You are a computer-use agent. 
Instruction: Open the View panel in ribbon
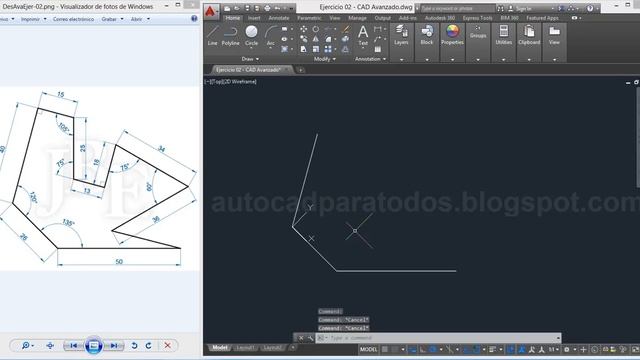[554, 35]
